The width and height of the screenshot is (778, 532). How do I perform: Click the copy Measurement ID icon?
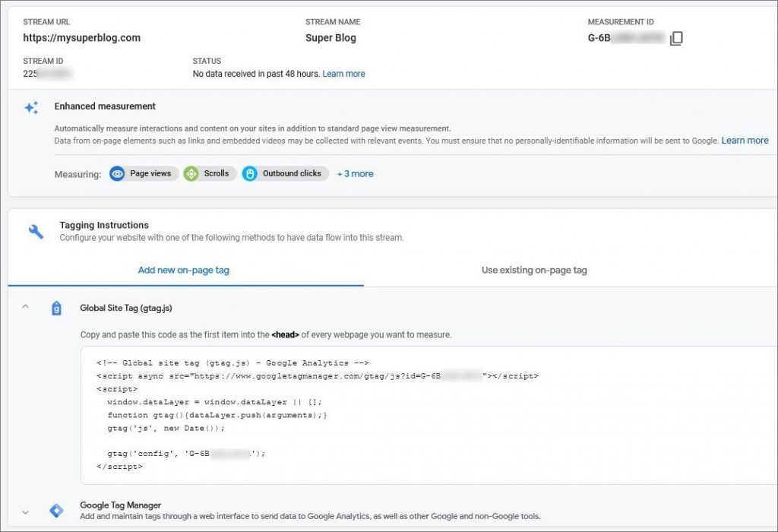(x=676, y=37)
